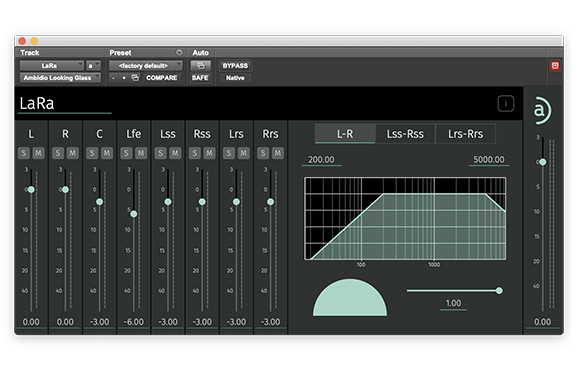Click the master output 0.00 gain value
The image size is (580, 373).
coord(543,322)
